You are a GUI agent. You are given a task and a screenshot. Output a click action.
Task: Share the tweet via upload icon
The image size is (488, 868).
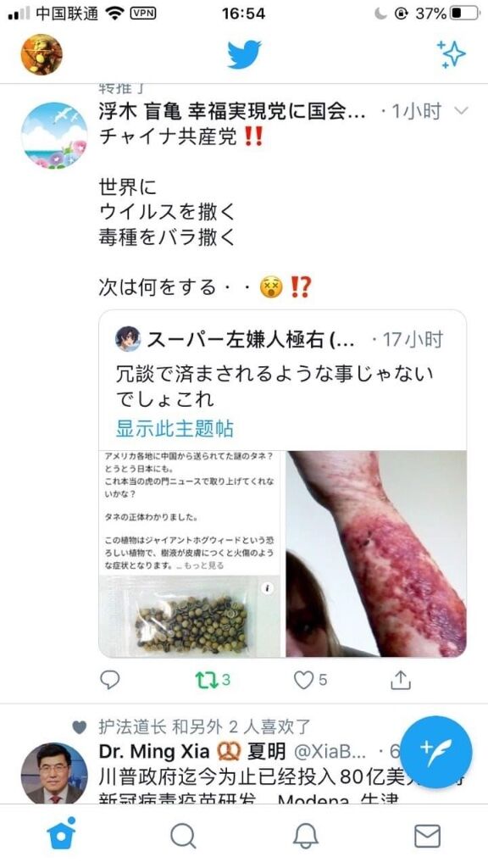pyautogui.click(x=401, y=680)
